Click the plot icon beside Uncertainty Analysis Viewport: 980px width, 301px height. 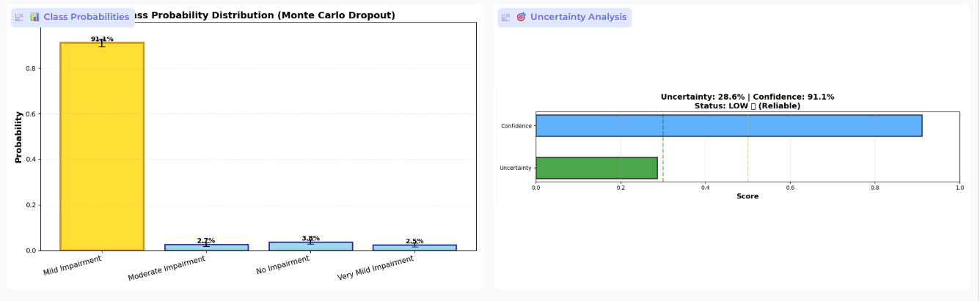506,18
